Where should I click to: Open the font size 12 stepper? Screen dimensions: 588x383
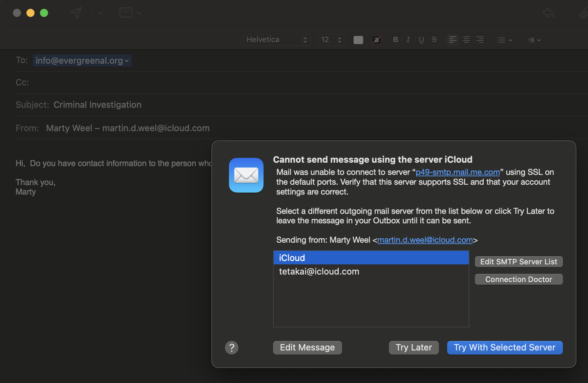(331, 40)
